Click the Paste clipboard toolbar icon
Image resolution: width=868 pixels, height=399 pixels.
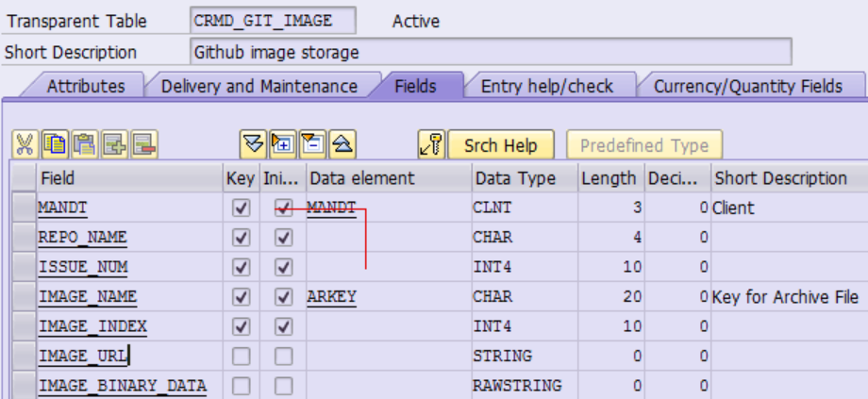[x=84, y=145]
